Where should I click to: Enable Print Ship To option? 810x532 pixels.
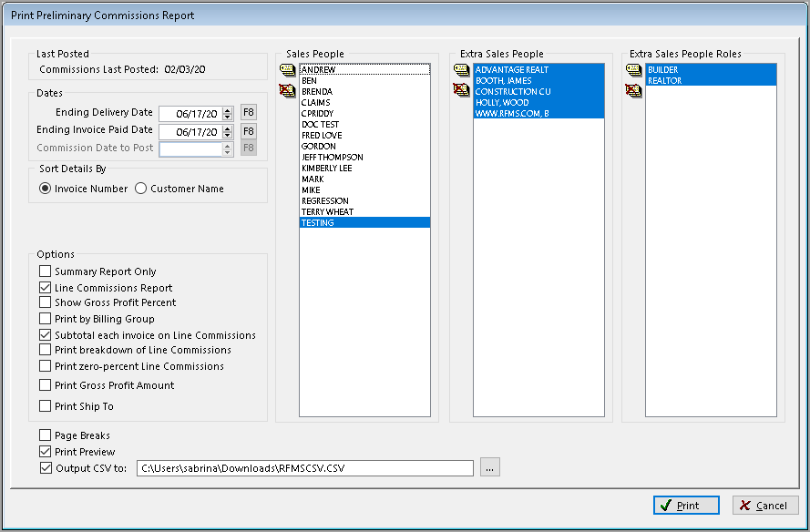pyautogui.click(x=46, y=406)
